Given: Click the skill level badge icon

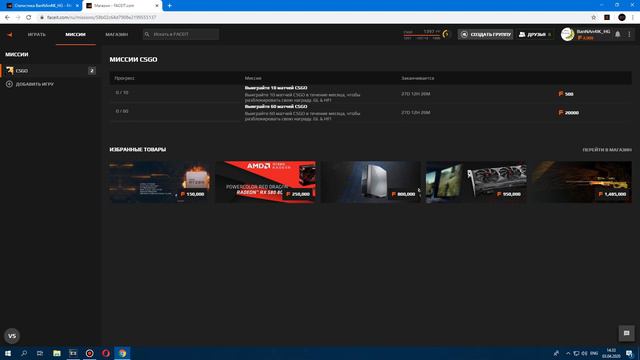Looking at the screenshot, I should (446, 34).
